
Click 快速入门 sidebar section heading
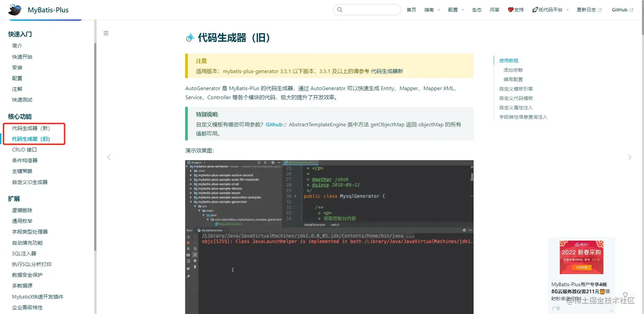click(x=20, y=34)
